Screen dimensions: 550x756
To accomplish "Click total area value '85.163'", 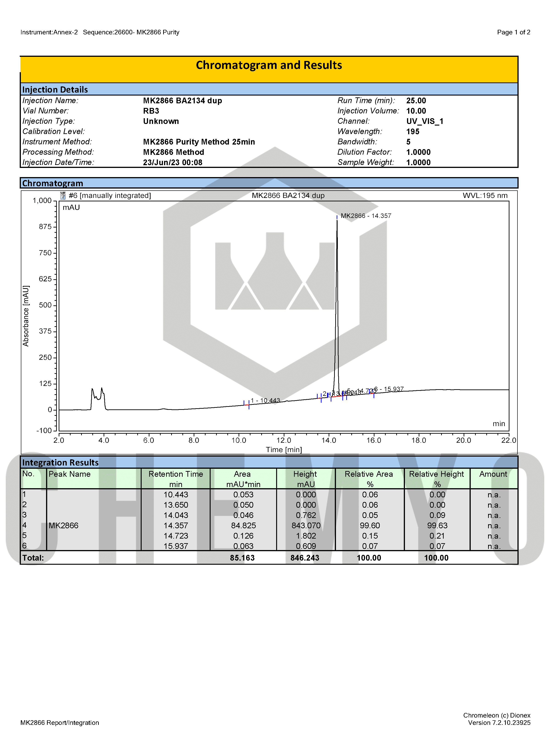I will pyautogui.click(x=242, y=558).
